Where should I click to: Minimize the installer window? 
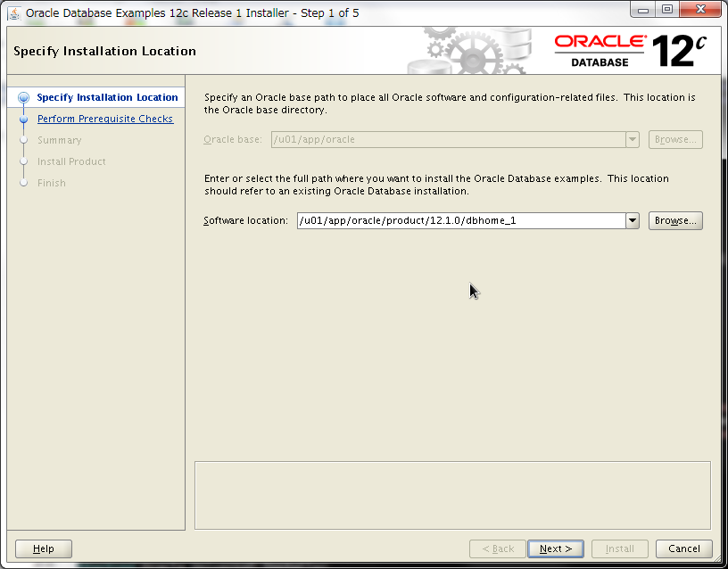[x=643, y=10]
